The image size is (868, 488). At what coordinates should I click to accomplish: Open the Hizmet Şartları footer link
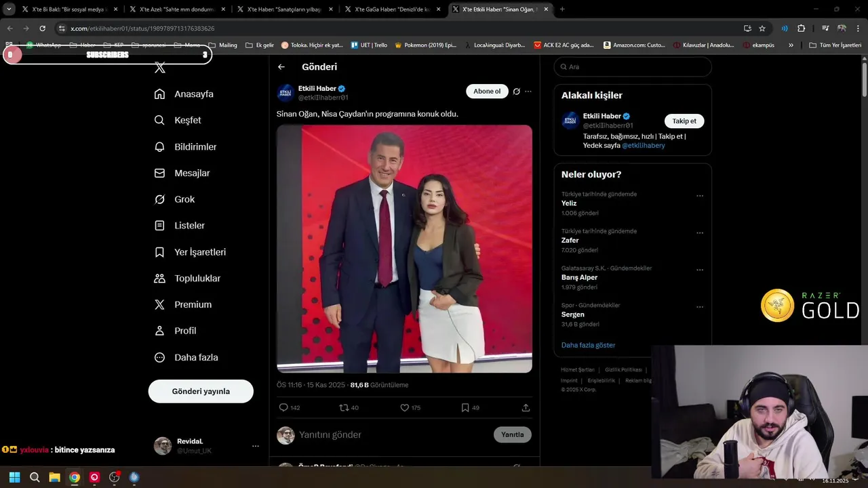tap(578, 369)
